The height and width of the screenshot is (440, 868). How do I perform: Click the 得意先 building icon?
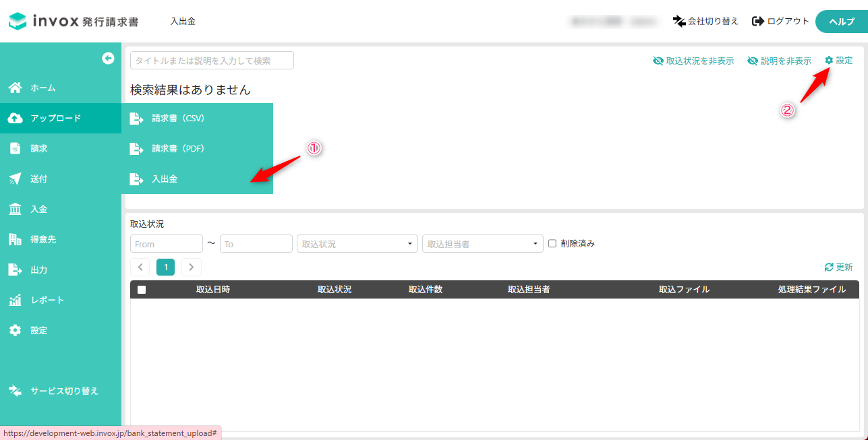[15, 239]
